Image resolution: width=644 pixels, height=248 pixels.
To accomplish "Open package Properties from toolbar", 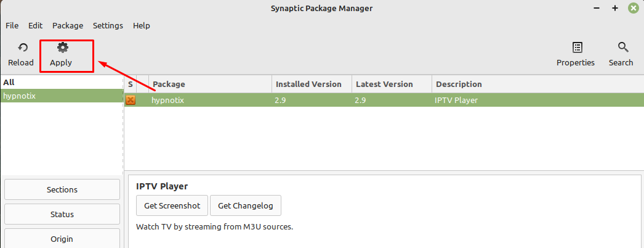I will [576, 55].
